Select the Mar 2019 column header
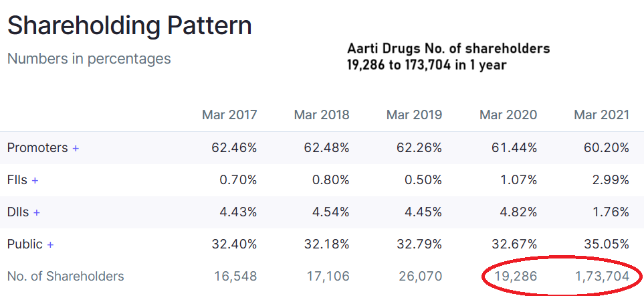The width and height of the screenshot is (644, 296). 414,115
